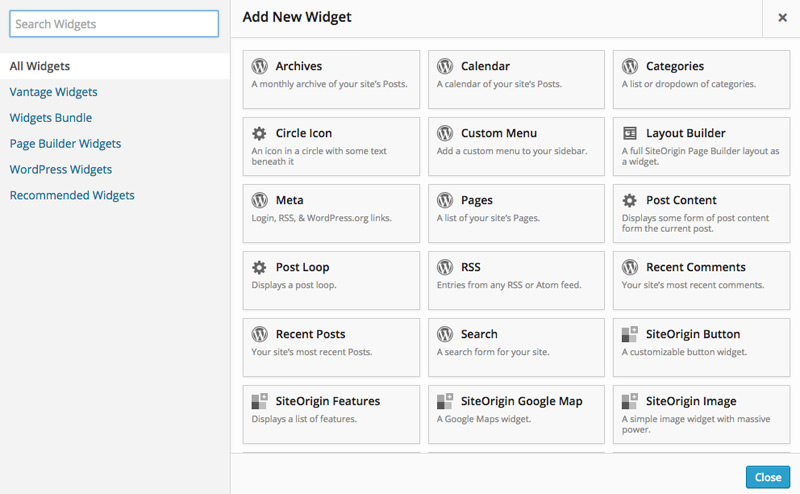Show the Widgets Bundle category
The width and height of the screenshot is (800, 494).
pyautogui.click(x=51, y=117)
